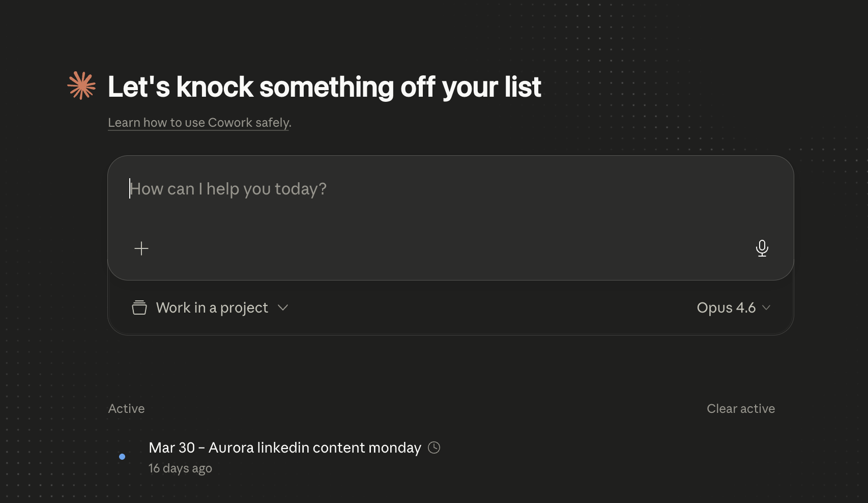Select Opus 4.6 label to change models

coord(726,308)
